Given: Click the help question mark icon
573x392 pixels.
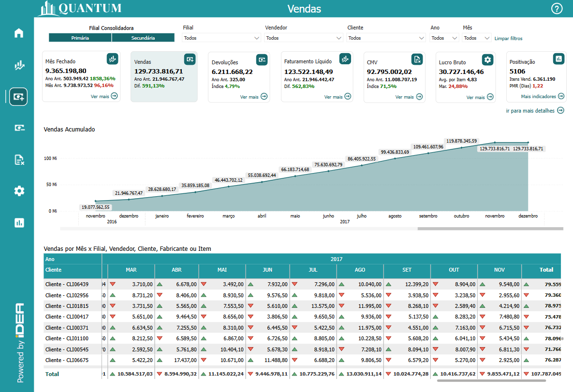Looking at the screenshot, I should tap(557, 9).
